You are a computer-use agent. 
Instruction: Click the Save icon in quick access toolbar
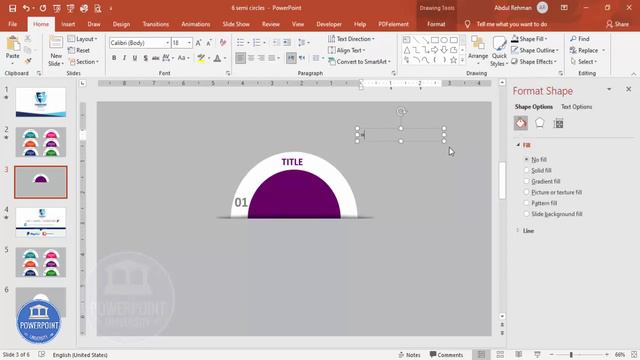click(x=12, y=8)
